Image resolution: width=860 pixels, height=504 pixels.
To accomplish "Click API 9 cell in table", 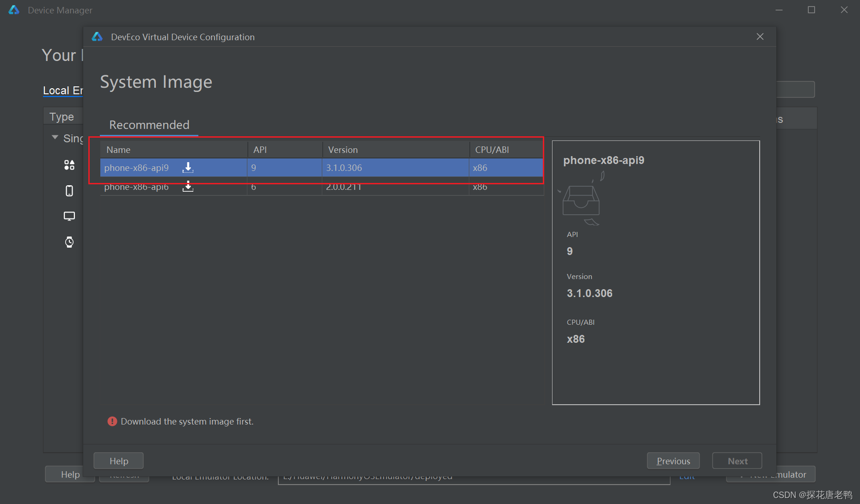I will [285, 168].
